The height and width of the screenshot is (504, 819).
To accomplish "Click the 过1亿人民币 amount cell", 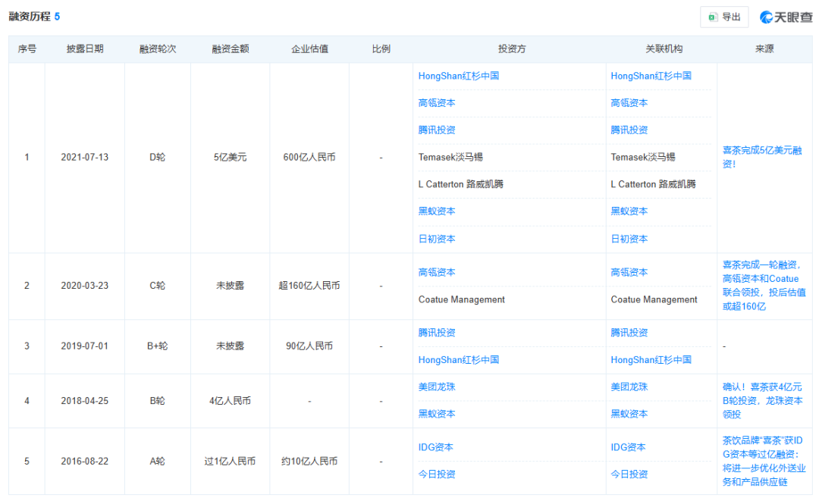I will pos(230,461).
